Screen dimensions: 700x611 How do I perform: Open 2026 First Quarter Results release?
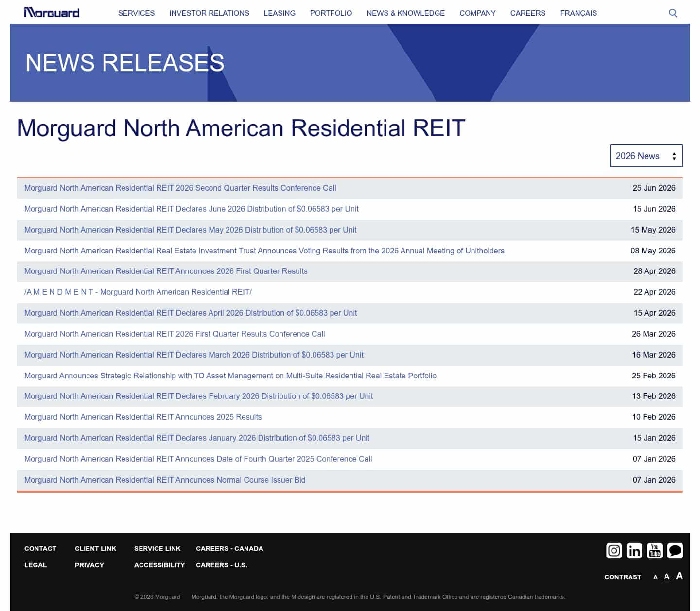pyautogui.click(x=166, y=271)
